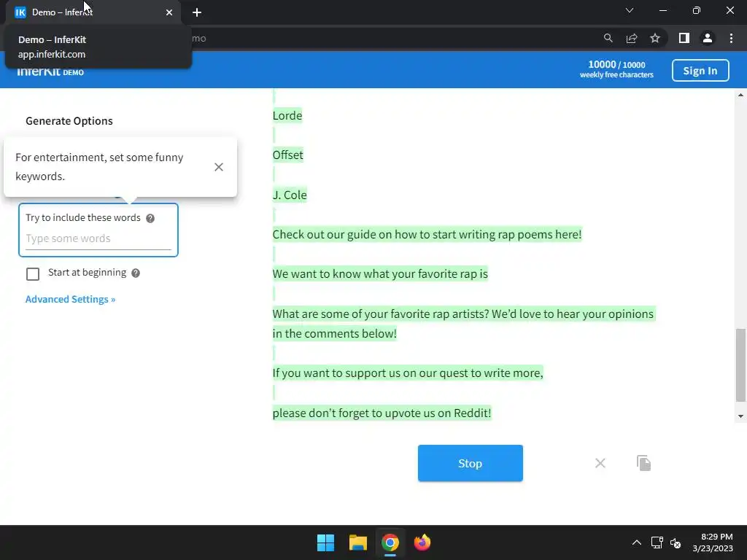Viewport: 747px width, 560px height.
Task: Click 'please don't forget to upvote us on Reddit!'
Action: [x=382, y=413]
